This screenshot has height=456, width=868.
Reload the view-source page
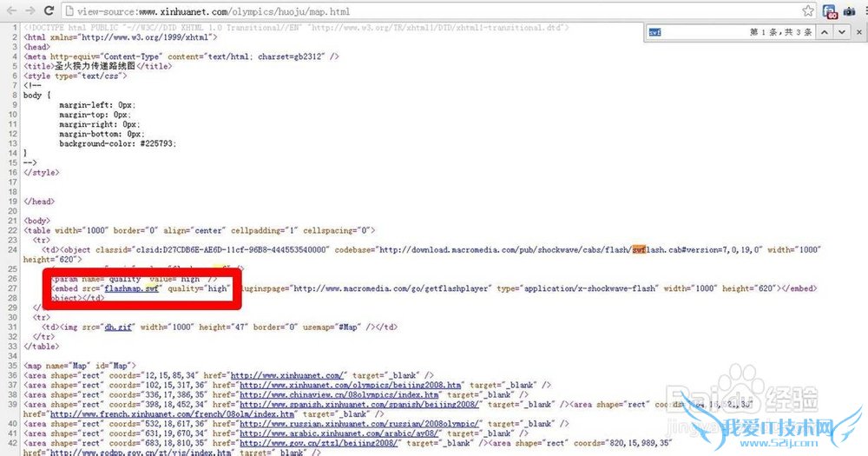tap(49, 10)
